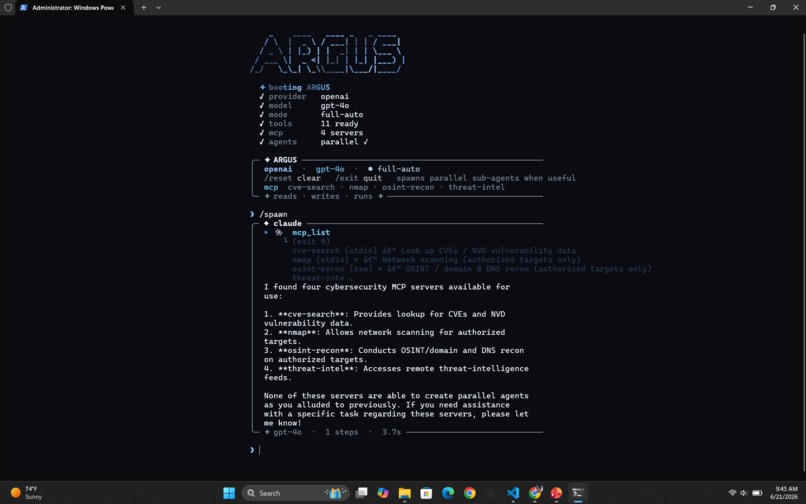
Task: Click list item 3 '**osint-recon**' line
Action: [x=394, y=355]
